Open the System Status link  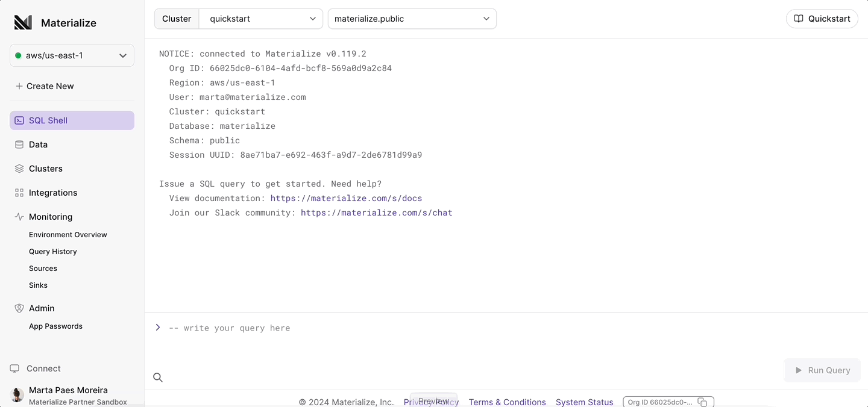click(584, 402)
